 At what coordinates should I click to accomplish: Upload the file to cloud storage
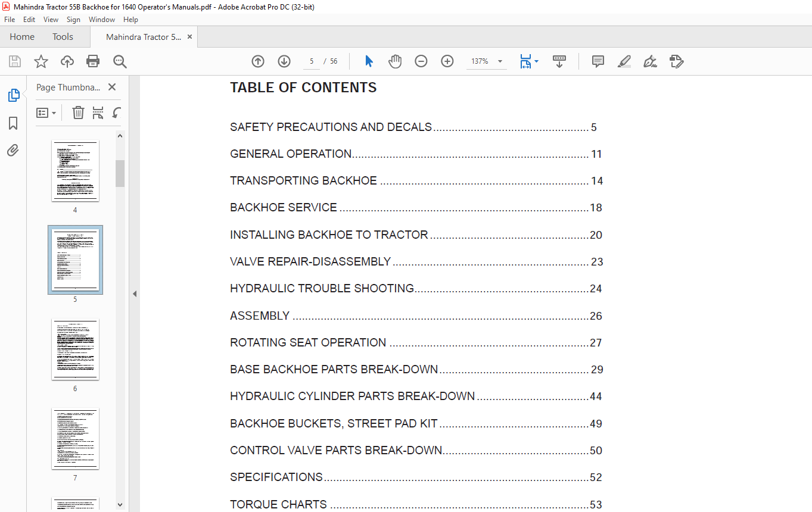[x=67, y=61]
